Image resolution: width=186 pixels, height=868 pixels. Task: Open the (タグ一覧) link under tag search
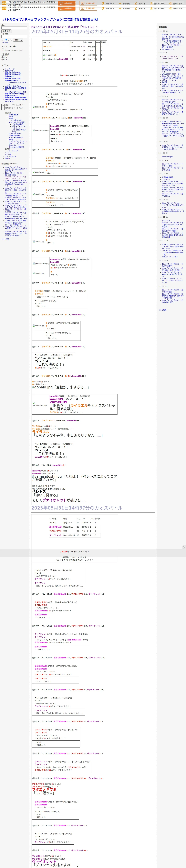(5, 42)
